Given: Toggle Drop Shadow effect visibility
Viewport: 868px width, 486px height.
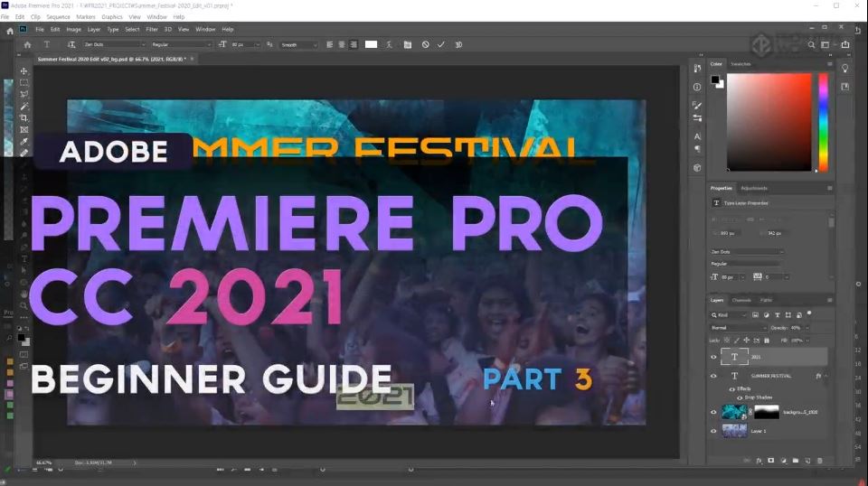Looking at the screenshot, I should click(x=739, y=397).
